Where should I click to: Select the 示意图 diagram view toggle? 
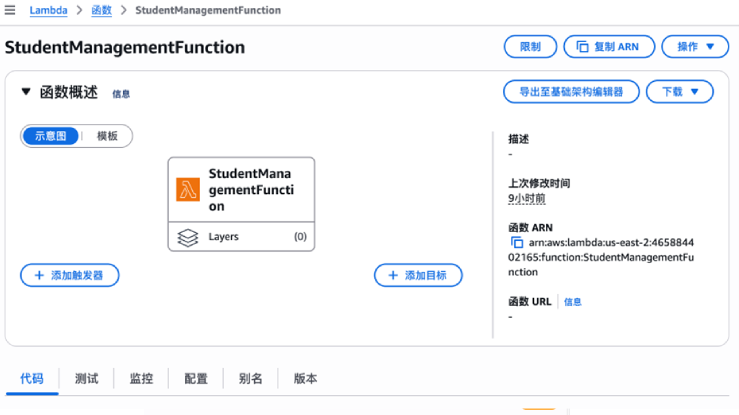tap(50, 136)
